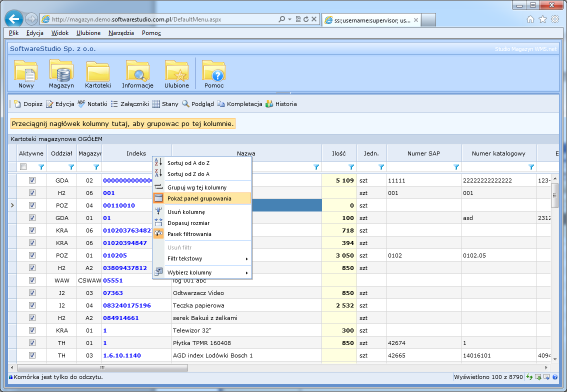Screen dimensions: 567x392
Task: Expand the Filtr tekstowy submenu
Action: point(202,258)
